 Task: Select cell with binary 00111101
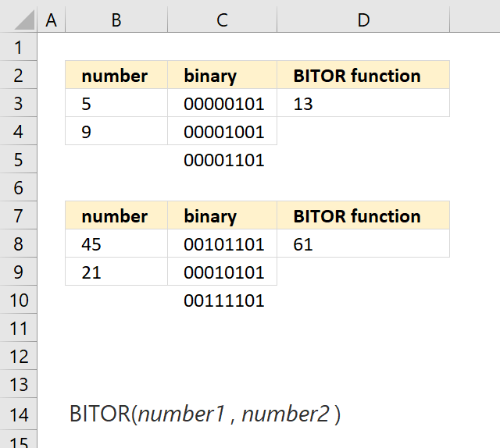[x=222, y=300]
